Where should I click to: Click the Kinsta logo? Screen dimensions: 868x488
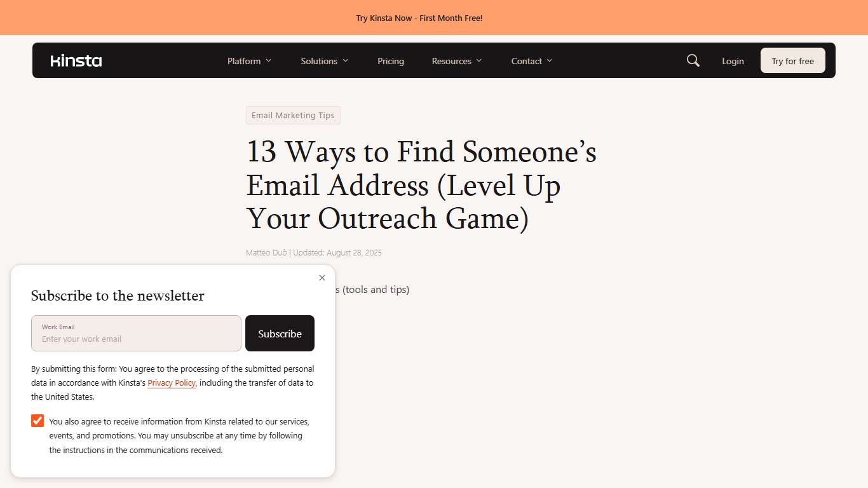pyautogui.click(x=76, y=60)
